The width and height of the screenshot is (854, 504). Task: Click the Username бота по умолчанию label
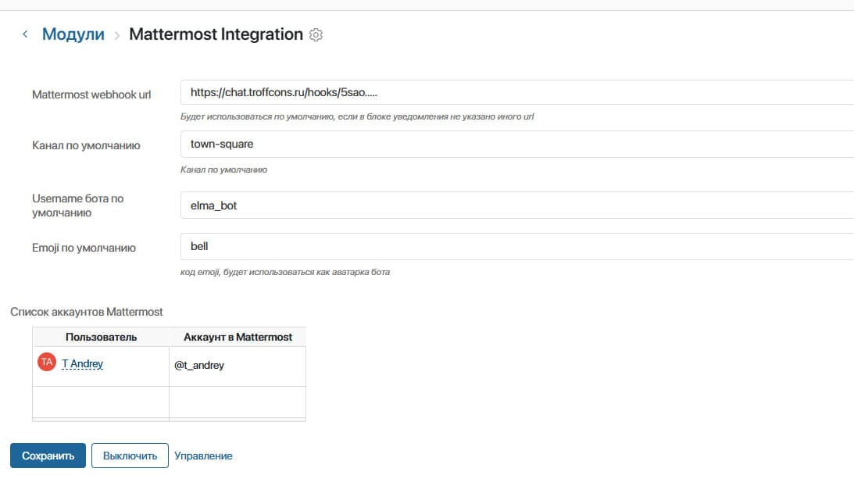tap(78, 206)
